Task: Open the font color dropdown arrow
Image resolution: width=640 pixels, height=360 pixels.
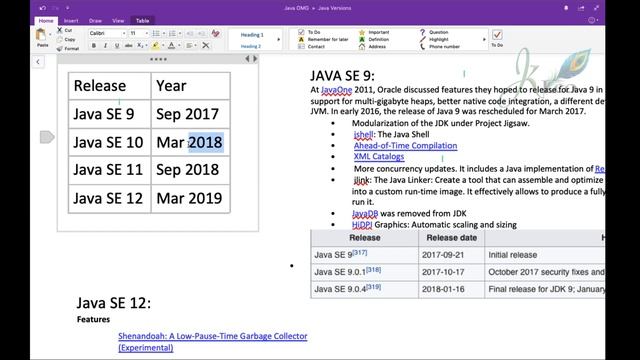Action: point(179,46)
